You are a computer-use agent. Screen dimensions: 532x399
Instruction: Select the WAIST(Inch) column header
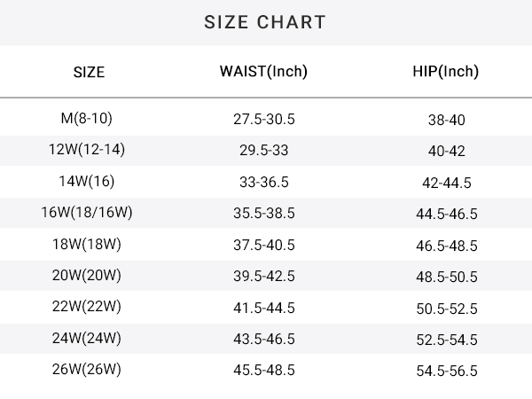263,72
